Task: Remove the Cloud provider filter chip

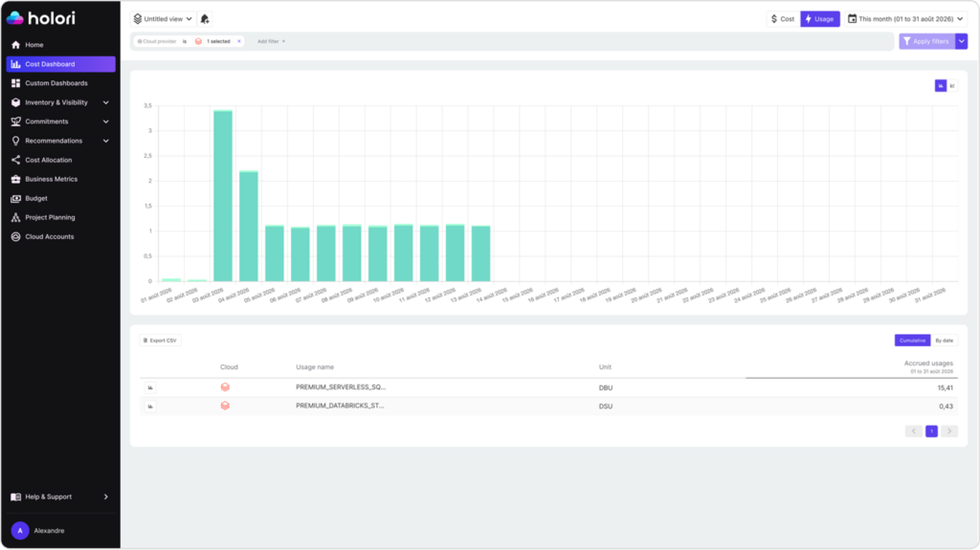Action: (238, 41)
